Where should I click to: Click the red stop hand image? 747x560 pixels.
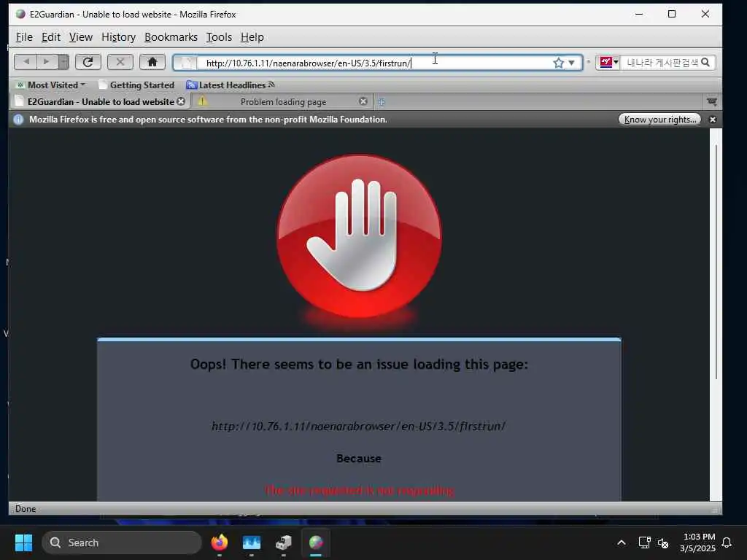(x=359, y=236)
